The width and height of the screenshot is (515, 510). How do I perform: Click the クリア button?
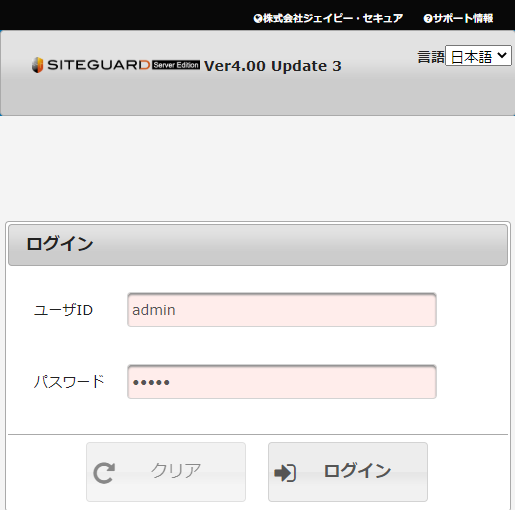(166, 472)
